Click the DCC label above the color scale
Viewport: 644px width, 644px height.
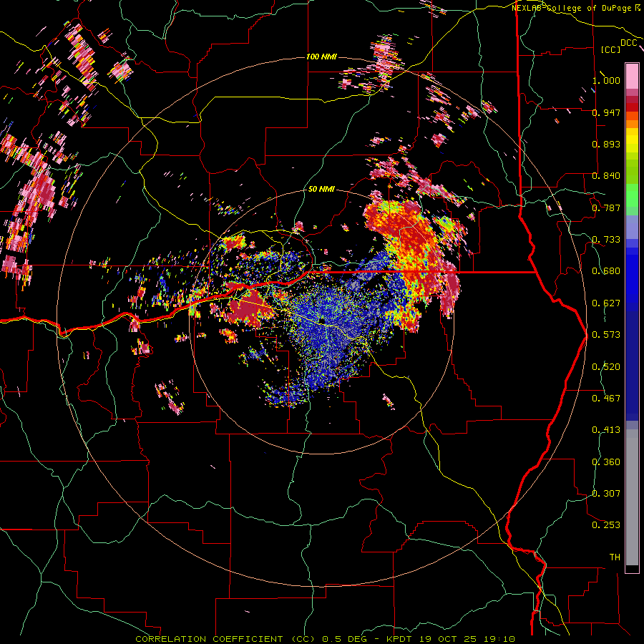628,43
